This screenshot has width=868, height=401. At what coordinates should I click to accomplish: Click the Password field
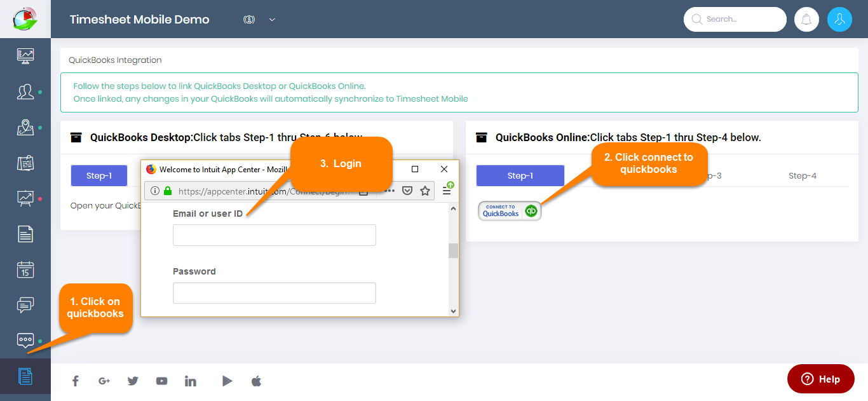(275, 293)
